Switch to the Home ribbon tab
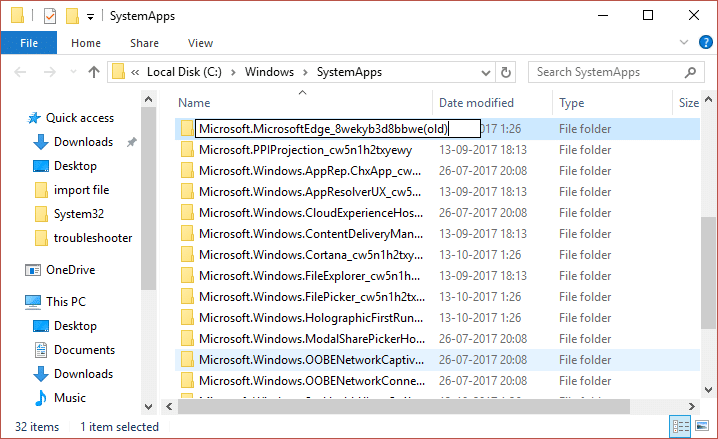The height and width of the screenshot is (439, 718). point(86,43)
